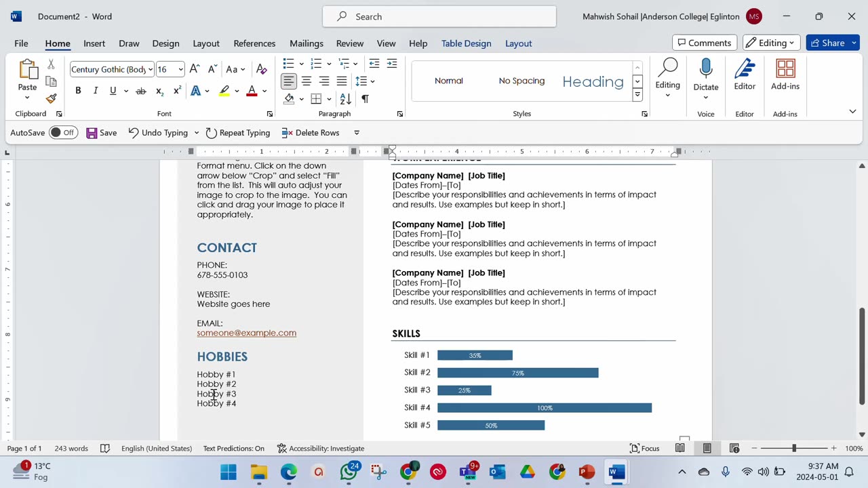Click the Comments button

point(705,43)
